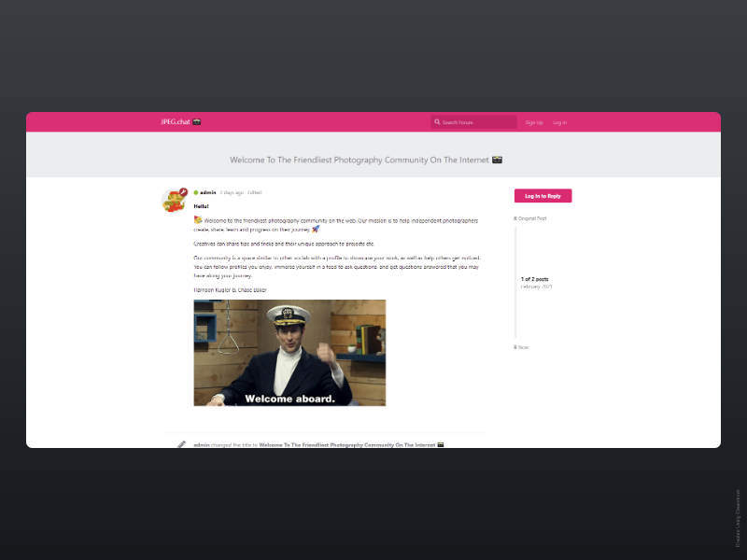Open the Sign Up link

click(534, 122)
